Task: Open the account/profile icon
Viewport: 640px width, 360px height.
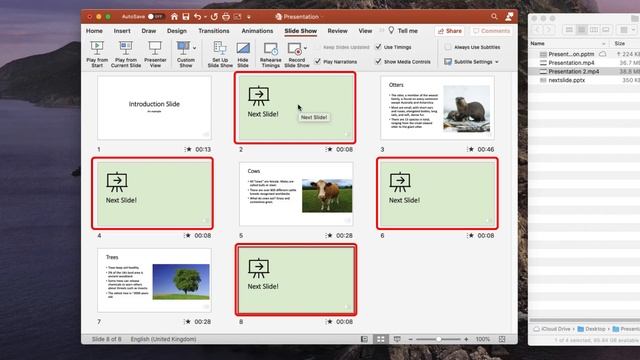Action: [x=509, y=16]
